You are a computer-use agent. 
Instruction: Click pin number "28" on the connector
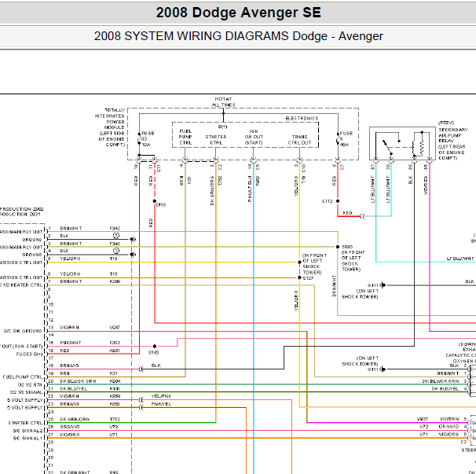point(51,442)
